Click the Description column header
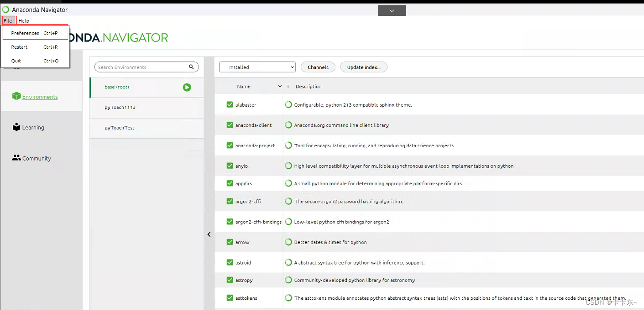 pos(309,87)
